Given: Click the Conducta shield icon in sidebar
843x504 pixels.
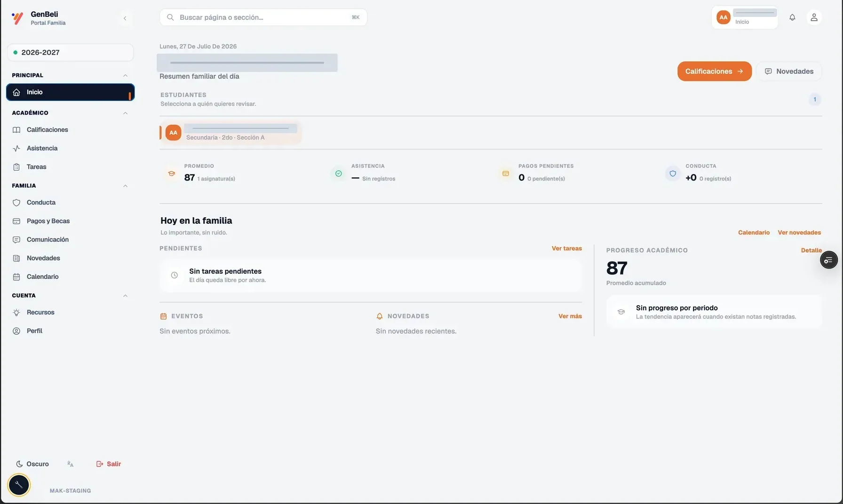Looking at the screenshot, I should click(16, 203).
